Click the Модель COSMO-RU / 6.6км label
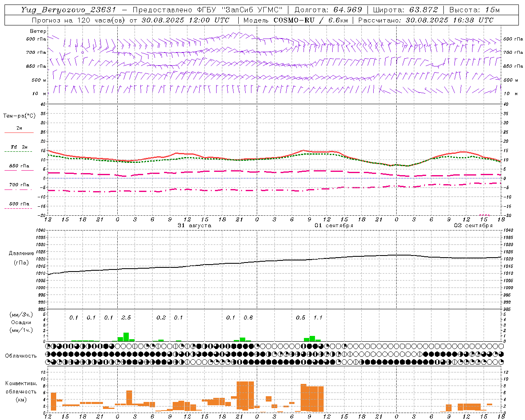 pyautogui.click(x=296, y=20)
